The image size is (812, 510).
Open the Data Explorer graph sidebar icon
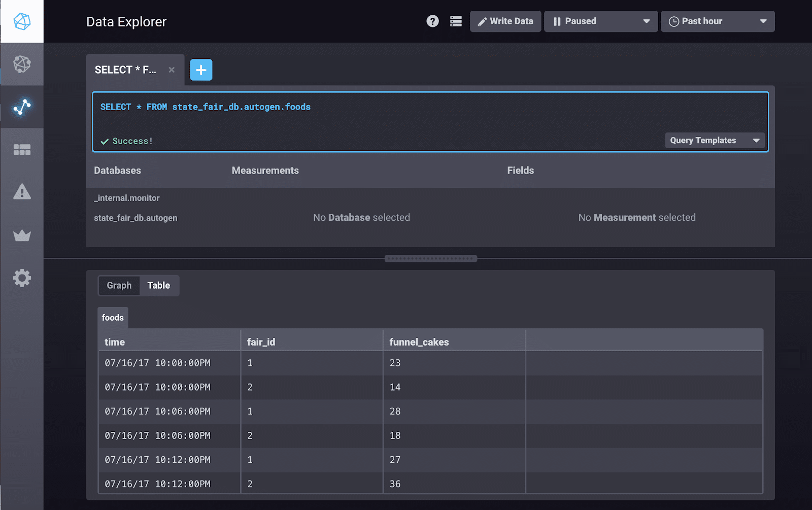[x=22, y=107]
